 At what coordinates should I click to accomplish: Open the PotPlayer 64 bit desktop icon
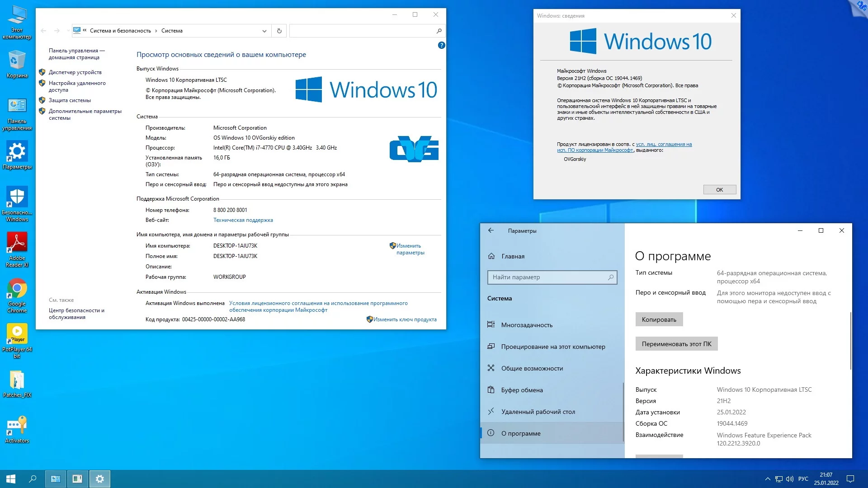click(x=17, y=335)
